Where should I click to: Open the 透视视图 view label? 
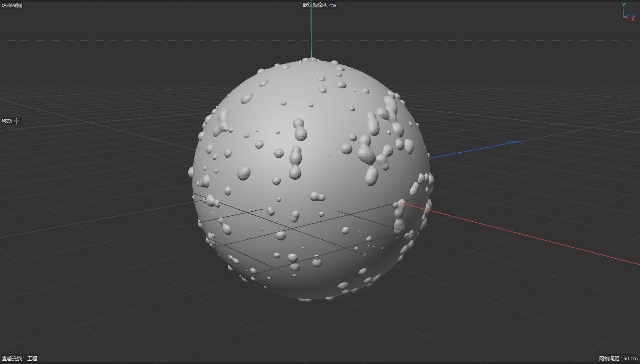[x=12, y=5]
